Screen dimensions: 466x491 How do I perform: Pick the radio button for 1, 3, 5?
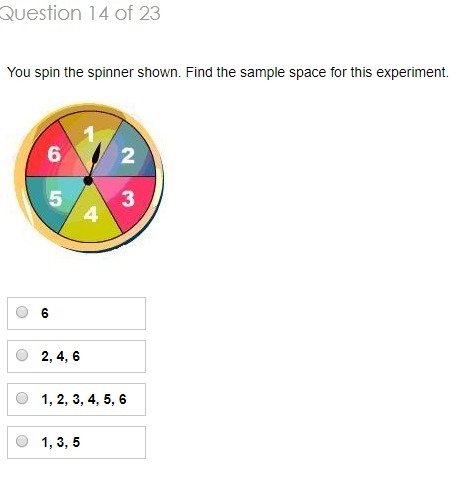pos(22,441)
